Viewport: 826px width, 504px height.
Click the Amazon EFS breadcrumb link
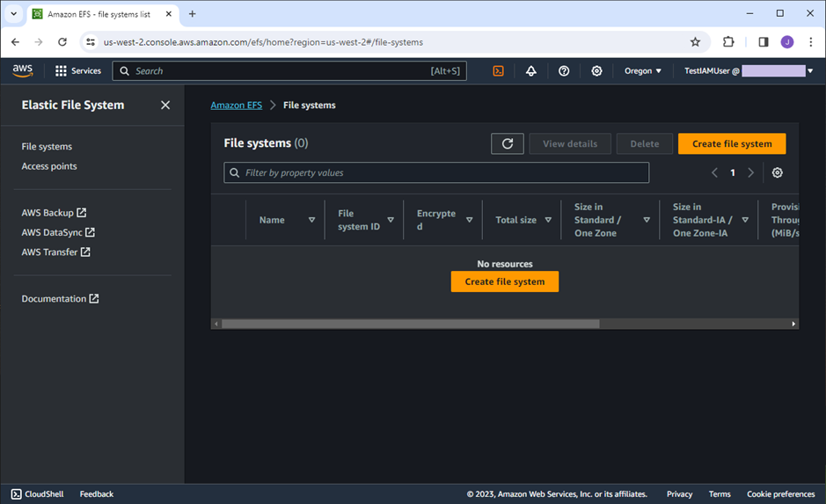(x=236, y=106)
